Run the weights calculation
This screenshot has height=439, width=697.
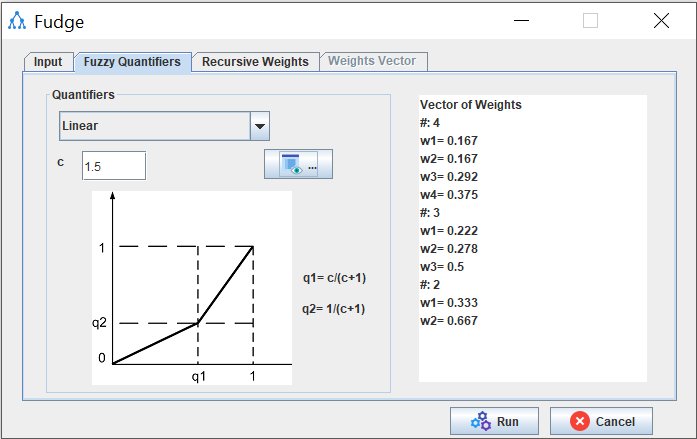[493, 421]
